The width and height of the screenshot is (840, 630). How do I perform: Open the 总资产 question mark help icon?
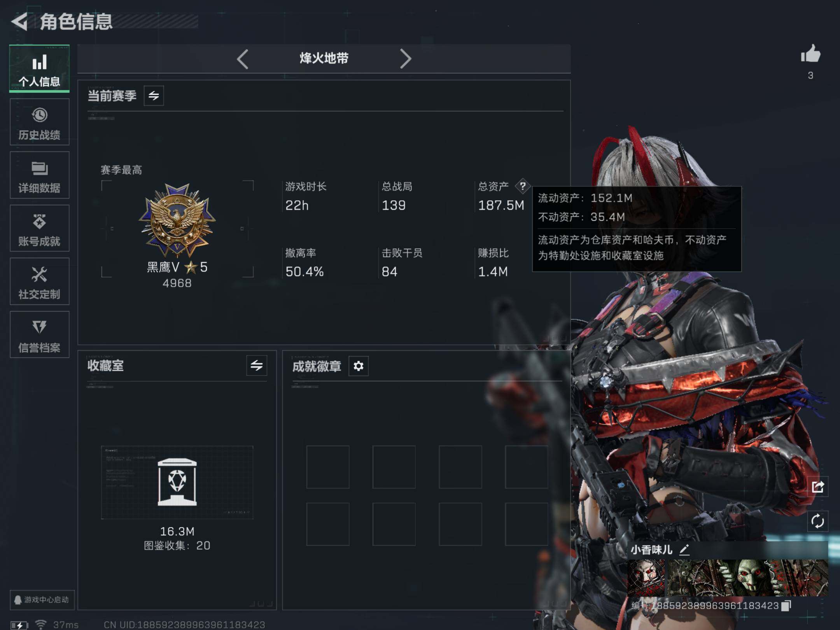[x=523, y=186]
